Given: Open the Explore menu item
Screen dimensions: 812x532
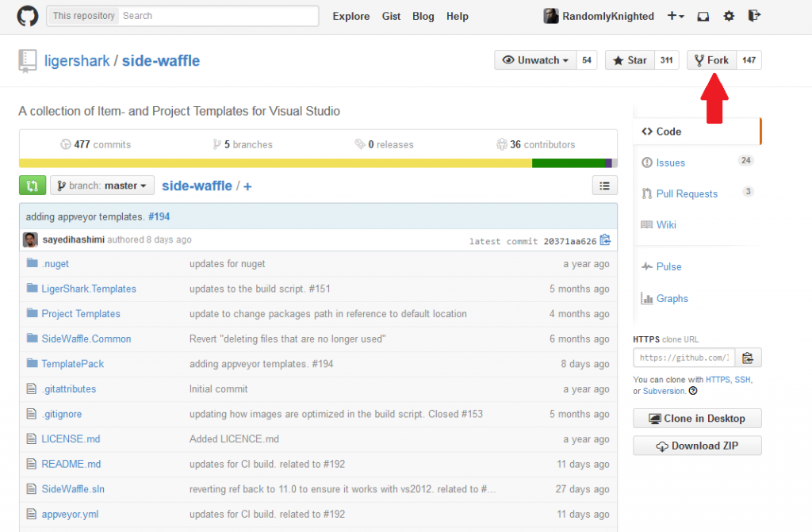Looking at the screenshot, I should [350, 16].
